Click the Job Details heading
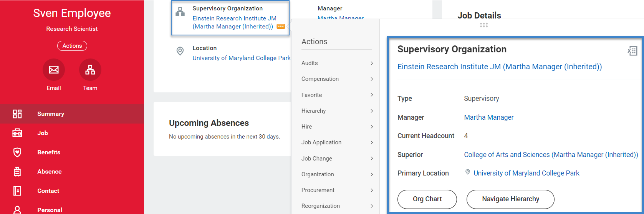The height and width of the screenshot is (214, 644). click(479, 15)
